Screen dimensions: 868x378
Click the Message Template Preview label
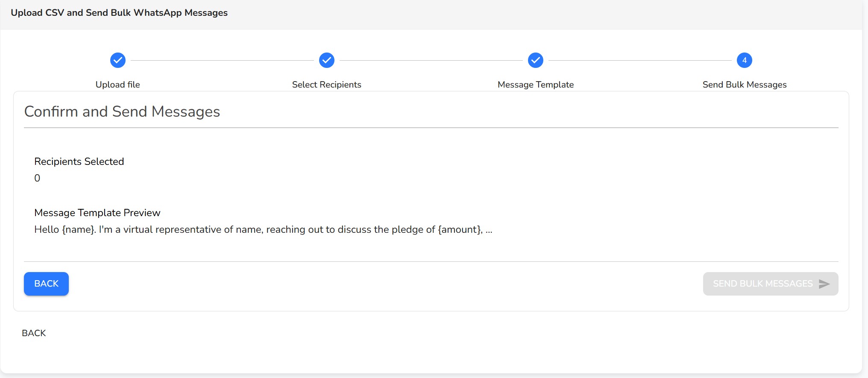pyautogui.click(x=97, y=213)
